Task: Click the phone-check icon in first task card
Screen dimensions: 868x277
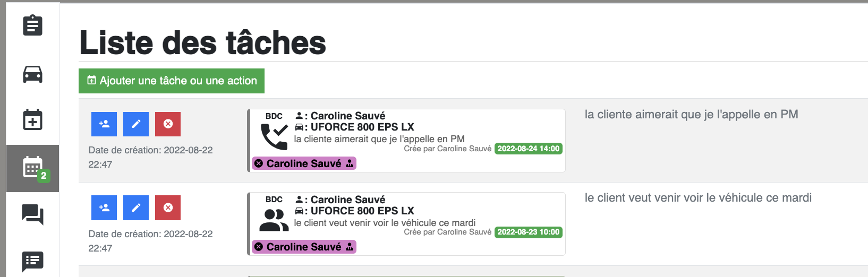Action: [274, 136]
